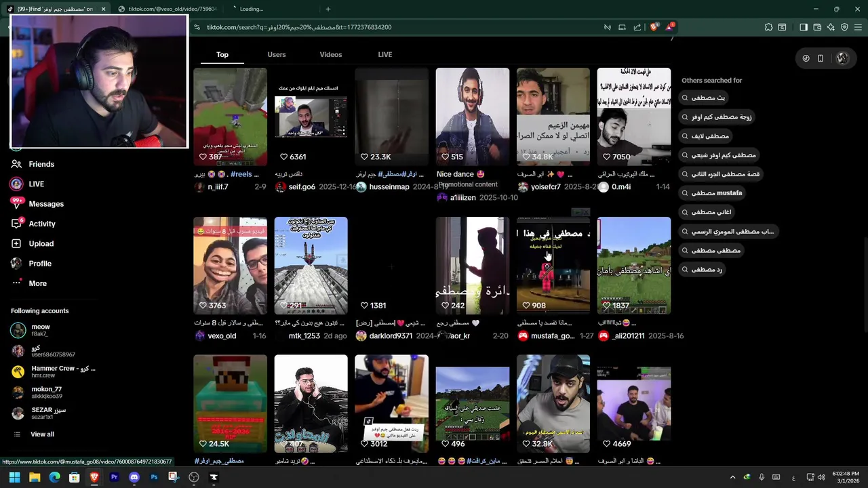Click the Brave Shields lion icon
868x488 pixels.
[654, 27]
